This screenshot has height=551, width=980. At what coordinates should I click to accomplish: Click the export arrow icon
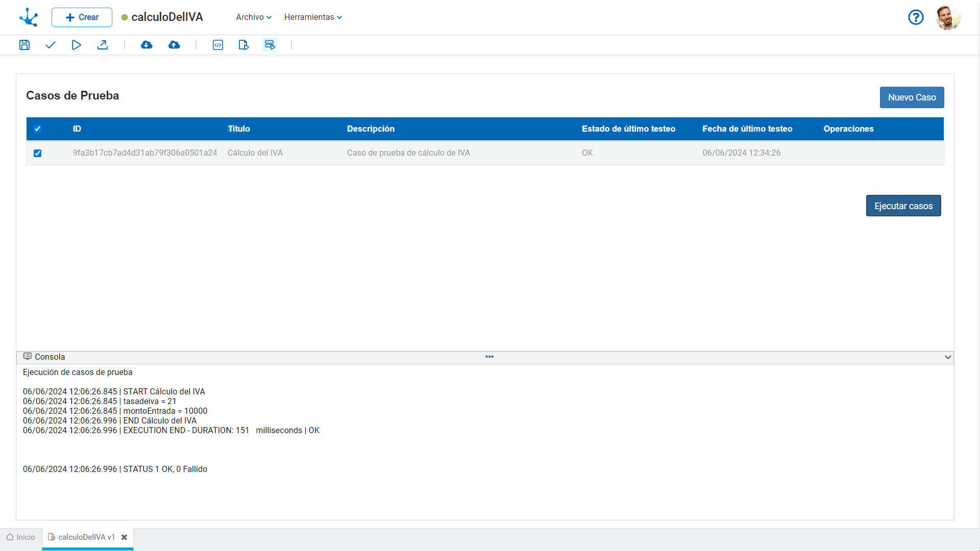pyautogui.click(x=103, y=45)
